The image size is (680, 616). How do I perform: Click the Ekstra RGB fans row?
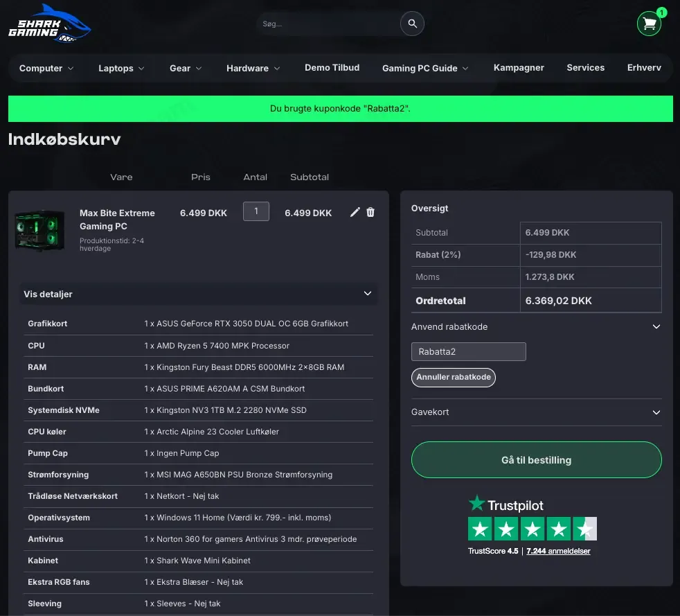pyautogui.click(x=198, y=582)
